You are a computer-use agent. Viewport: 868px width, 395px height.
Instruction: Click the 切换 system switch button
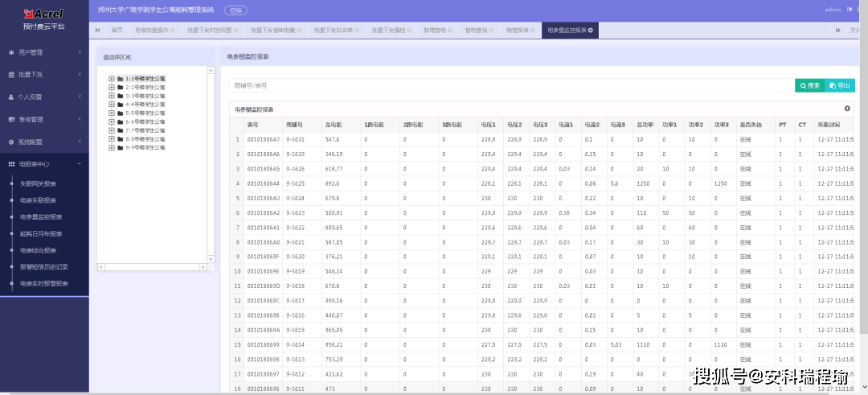tap(235, 10)
